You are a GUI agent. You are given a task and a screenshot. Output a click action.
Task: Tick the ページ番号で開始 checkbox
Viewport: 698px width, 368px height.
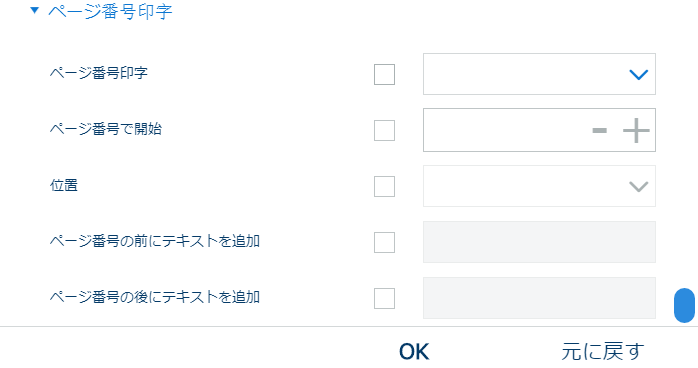384,130
